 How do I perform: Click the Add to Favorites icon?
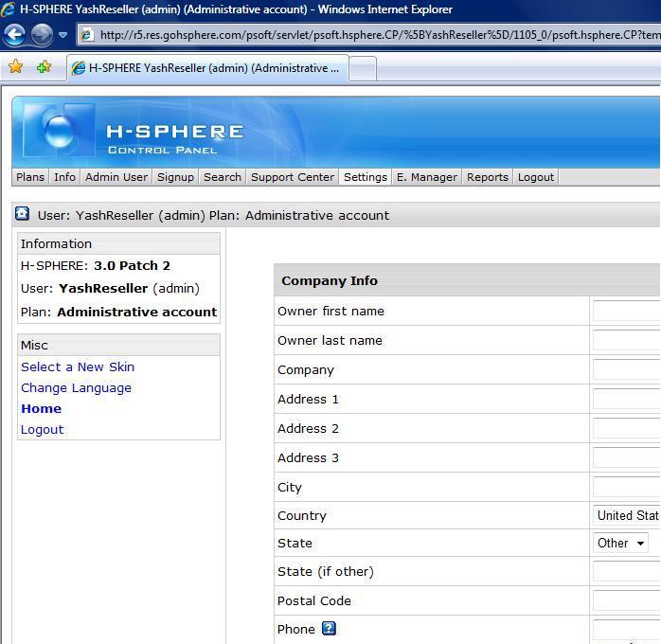44,67
